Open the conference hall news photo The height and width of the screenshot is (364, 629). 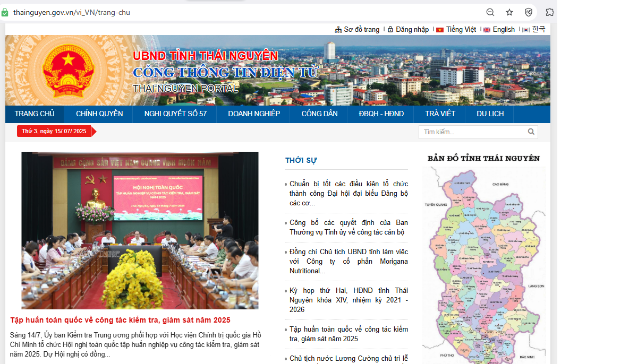coord(140,230)
